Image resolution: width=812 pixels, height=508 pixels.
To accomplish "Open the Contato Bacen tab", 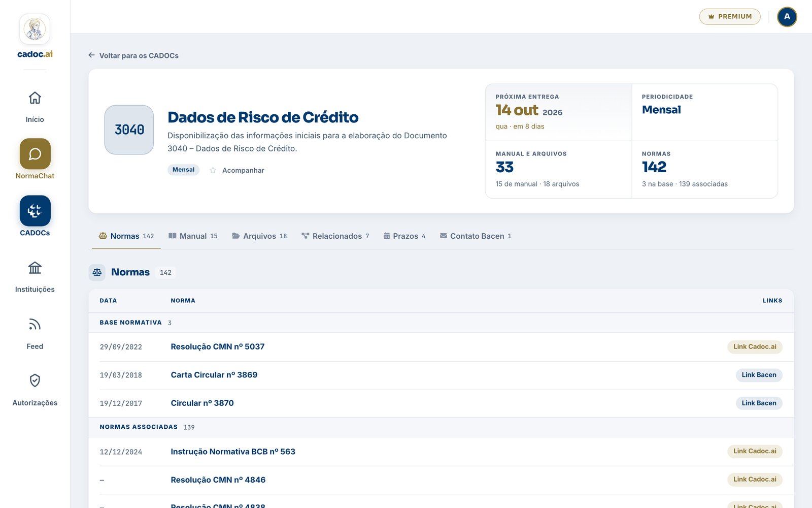I will 476,236.
